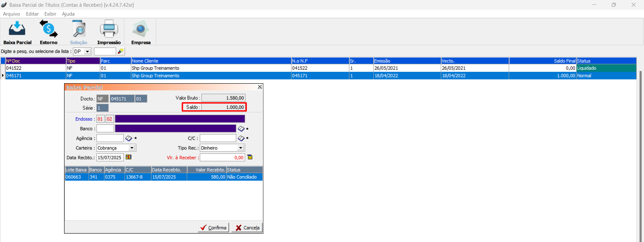Click the search icon beside the filter field
This screenshot has height=242, width=644.
[121, 51]
